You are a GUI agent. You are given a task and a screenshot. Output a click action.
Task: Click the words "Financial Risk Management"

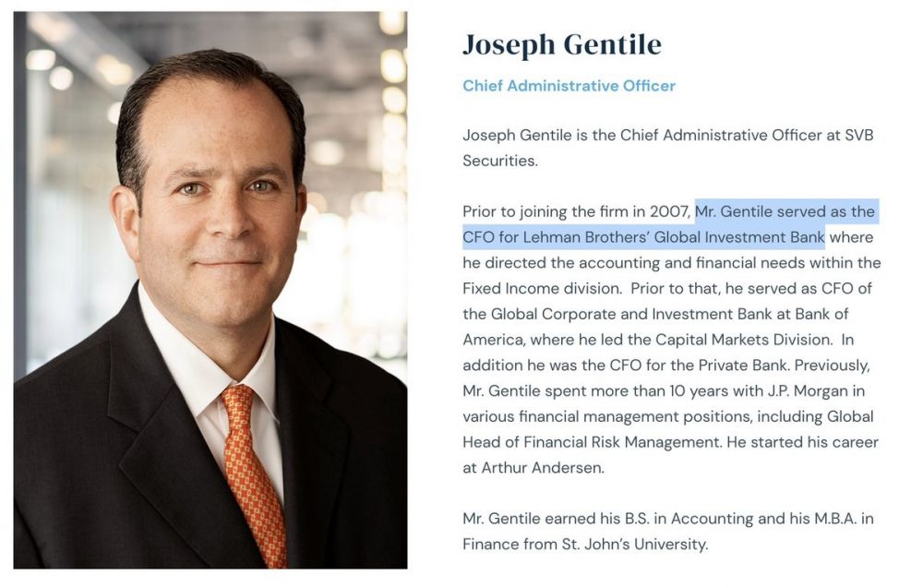[x=624, y=441]
